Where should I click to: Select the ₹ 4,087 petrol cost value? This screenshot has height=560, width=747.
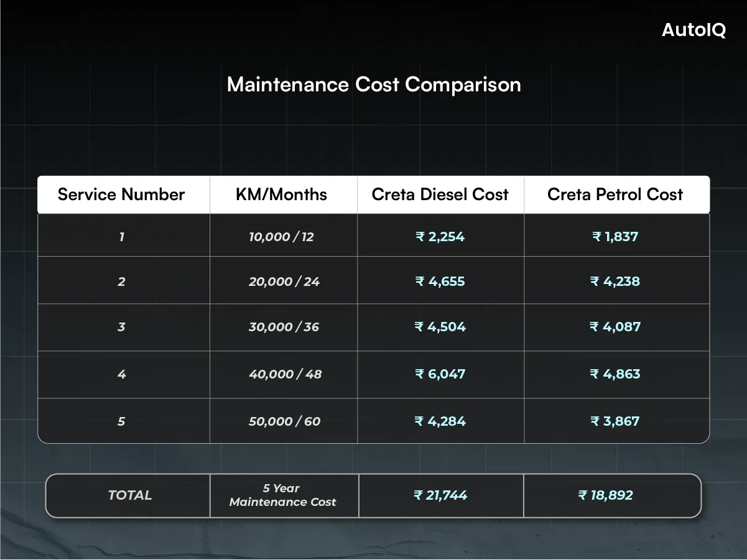pyautogui.click(x=616, y=328)
